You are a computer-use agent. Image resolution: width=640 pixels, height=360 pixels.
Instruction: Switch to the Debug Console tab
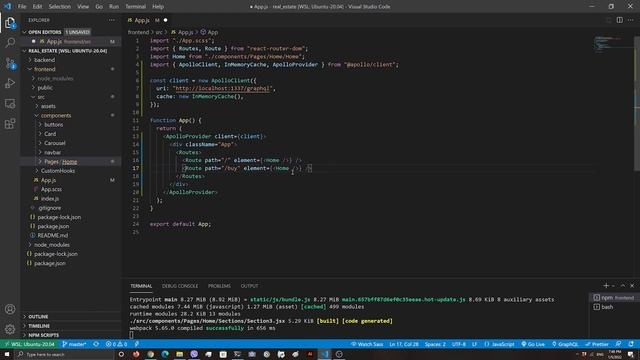point(180,286)
